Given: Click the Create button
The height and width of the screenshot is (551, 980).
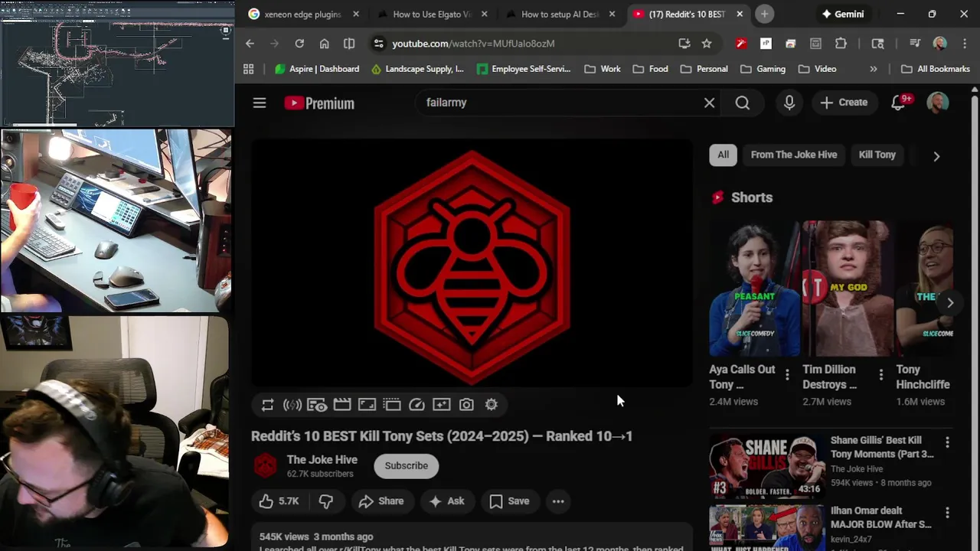Looking at the screenshot, I should click(x=844, y=103).
